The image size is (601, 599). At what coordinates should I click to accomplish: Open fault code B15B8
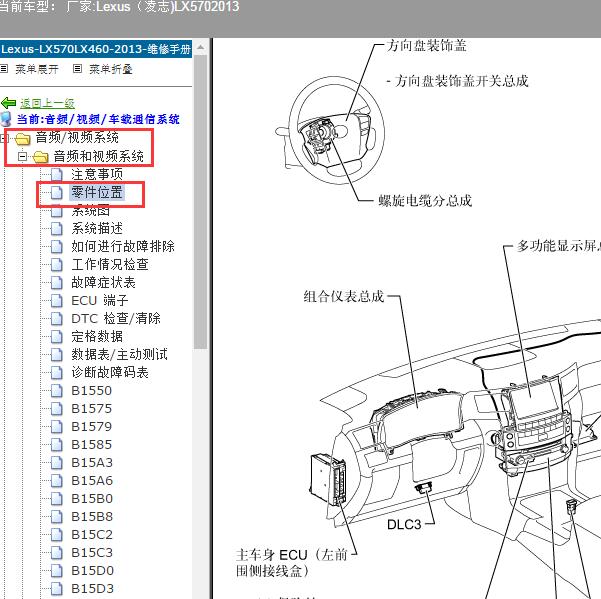[x=92, y=516]
